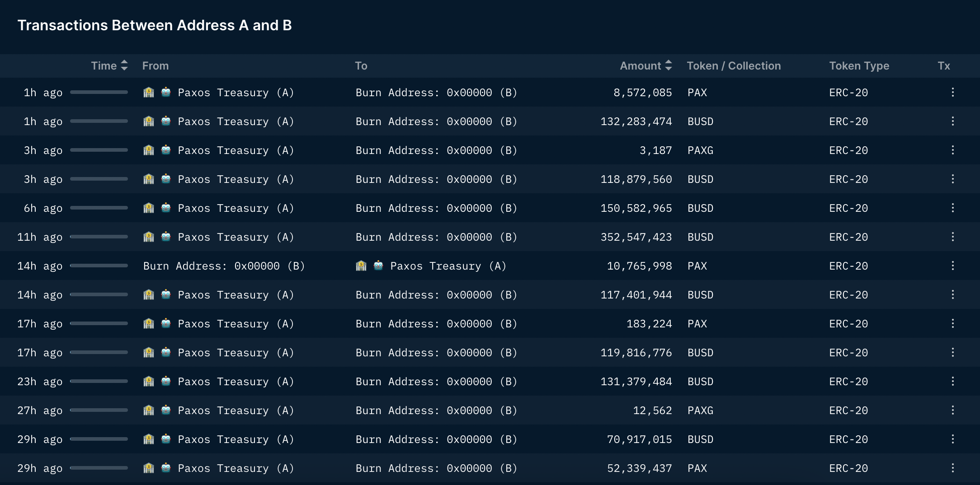Open the three-dot menu for the 132,283,474 BUSD row
This screenshot has width=980, height=485.
coord(952,121)
